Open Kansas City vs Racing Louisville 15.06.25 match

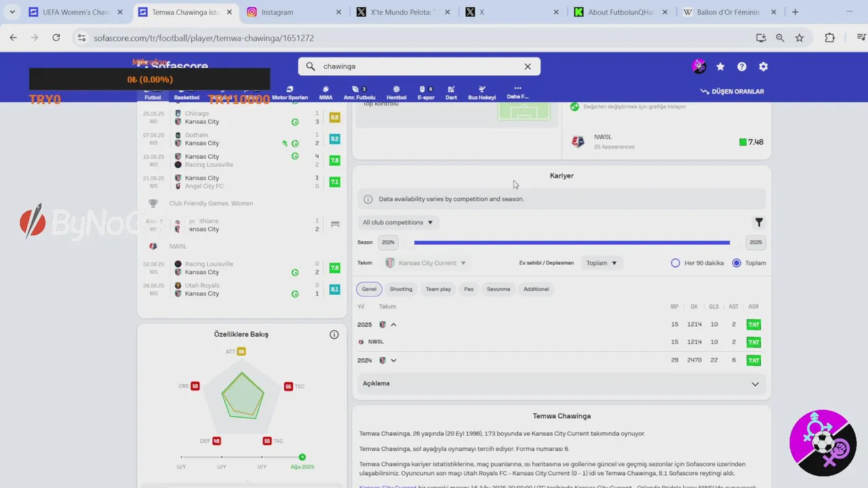point(242,161)
